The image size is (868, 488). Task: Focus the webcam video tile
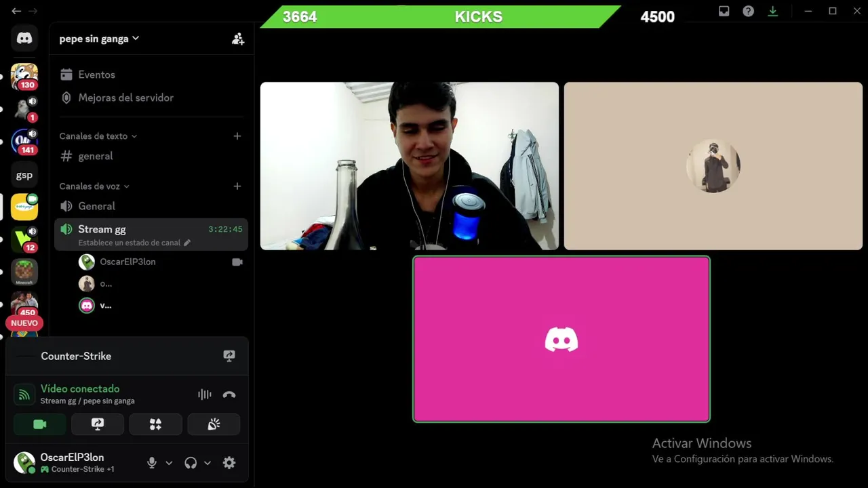pos(410,166)
